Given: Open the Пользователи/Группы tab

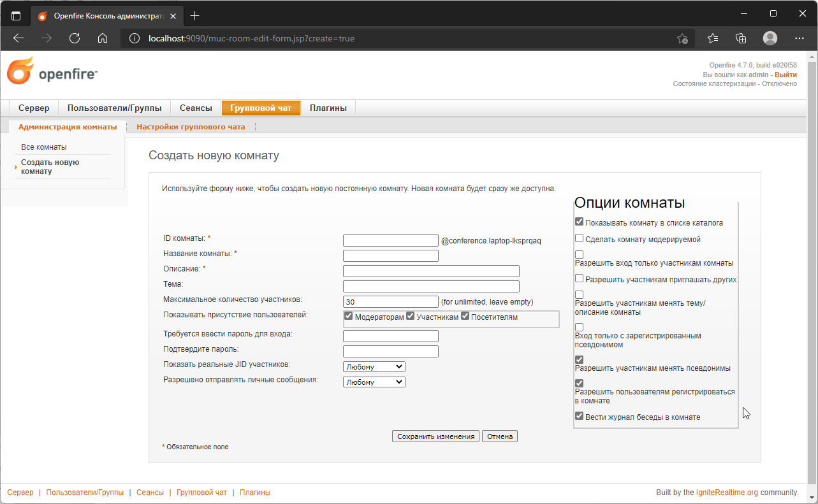Looking at the screenshot, I should click(x=114, y=108).
